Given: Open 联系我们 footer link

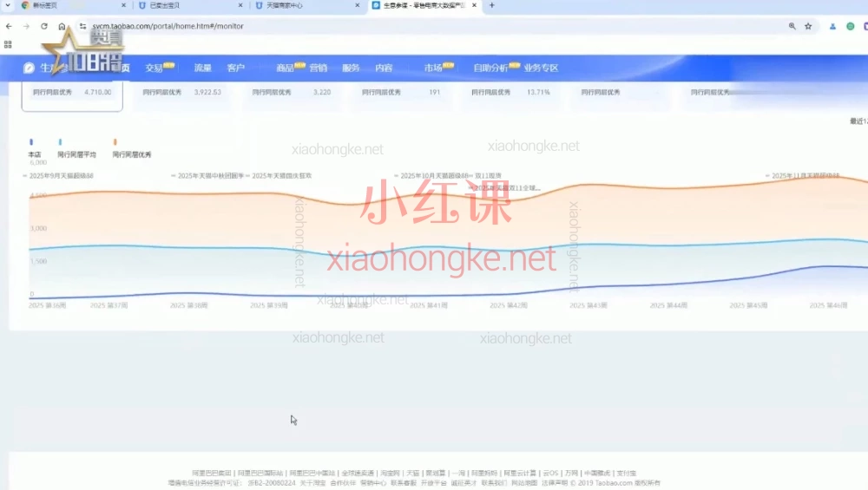Looking at the screenshot, I should pyautogui.click(x=494, y=483).
